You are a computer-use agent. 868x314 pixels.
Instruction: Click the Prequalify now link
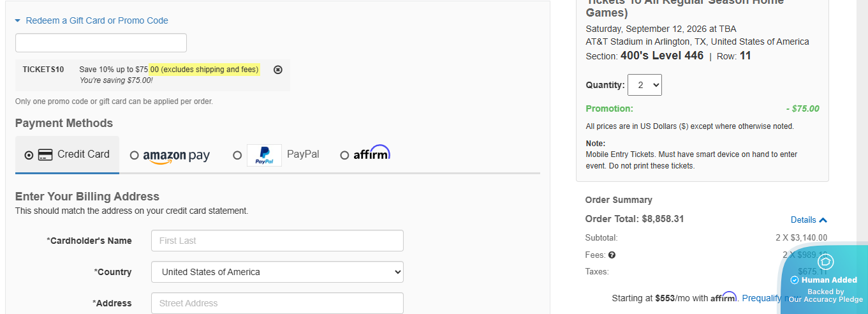763,298
